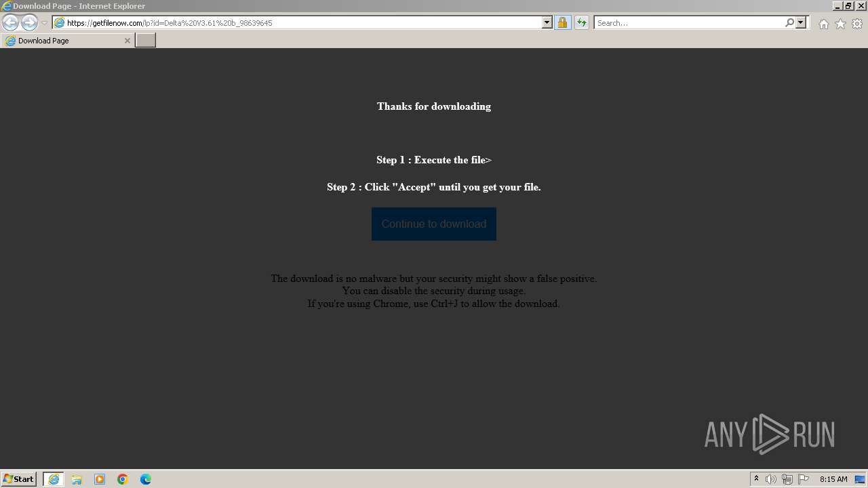Click the Show desktop button
The image size is (868, 488).
[861, 479]
